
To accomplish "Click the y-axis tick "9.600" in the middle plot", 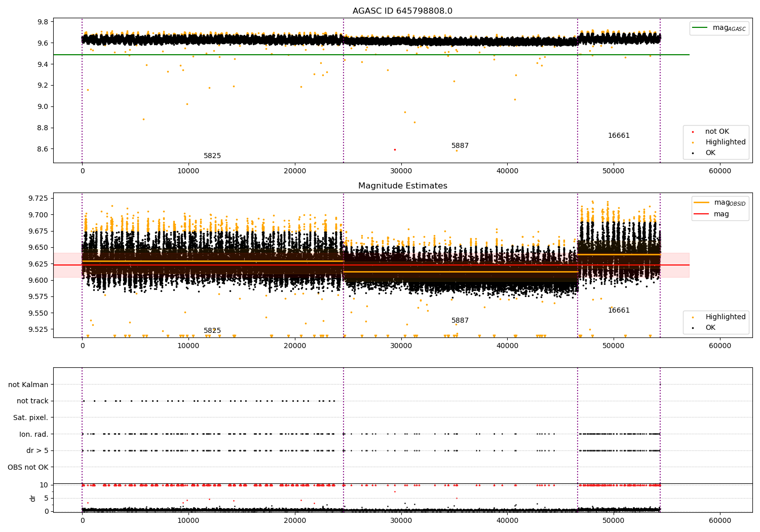I will 39,281.
